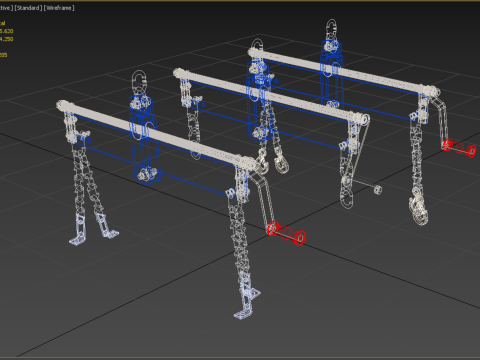Viewport: 480px width, 360px height.
Task: Select the blue pulley block on rear bar
Action: (x=331, y=73)
